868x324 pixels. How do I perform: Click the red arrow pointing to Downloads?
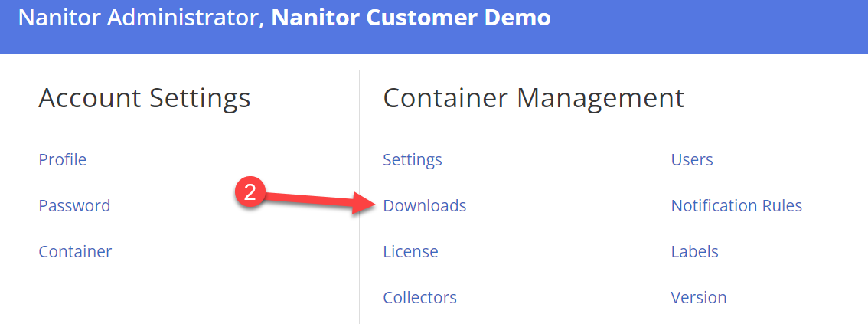[321, 201]
